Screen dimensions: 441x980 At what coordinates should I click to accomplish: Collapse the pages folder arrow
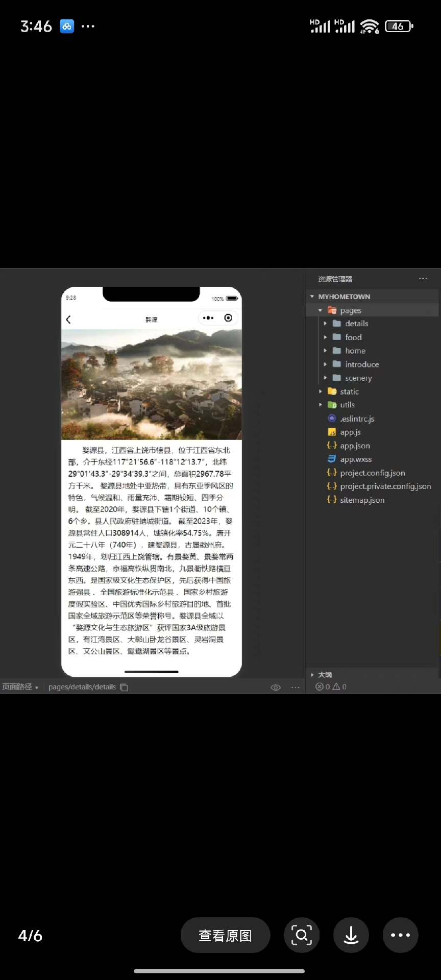(x=320, y=310)
